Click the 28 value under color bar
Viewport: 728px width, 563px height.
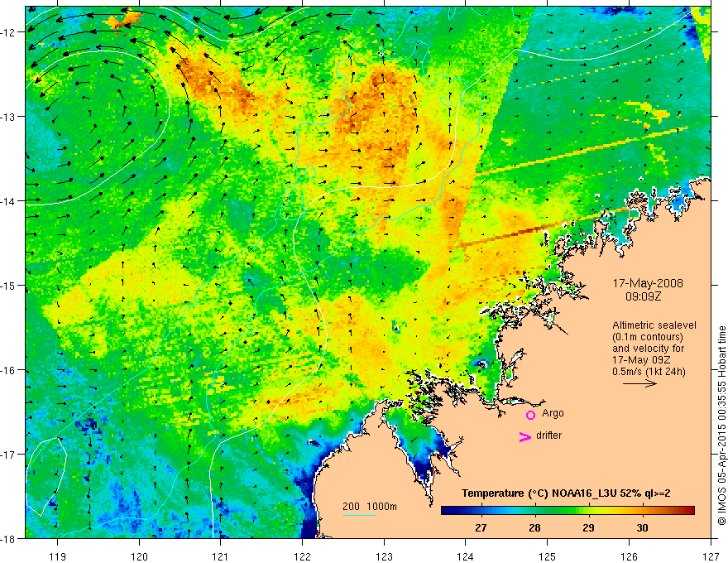click(x=534, y=527)
